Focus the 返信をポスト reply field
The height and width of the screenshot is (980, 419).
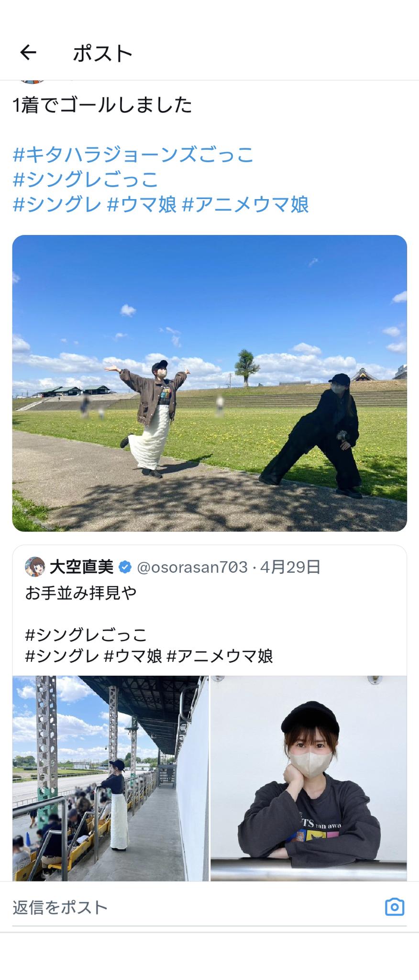[x=196, y=907]
